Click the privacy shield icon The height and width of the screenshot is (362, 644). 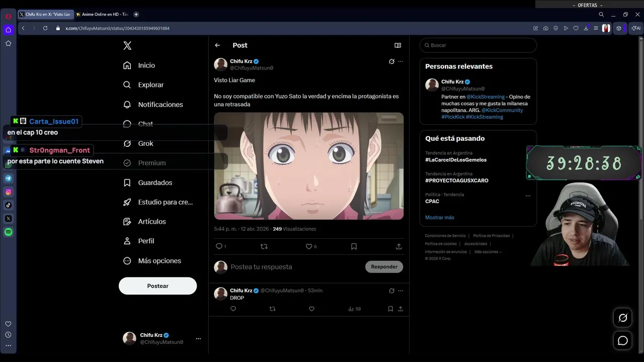[x=556, y=28]
